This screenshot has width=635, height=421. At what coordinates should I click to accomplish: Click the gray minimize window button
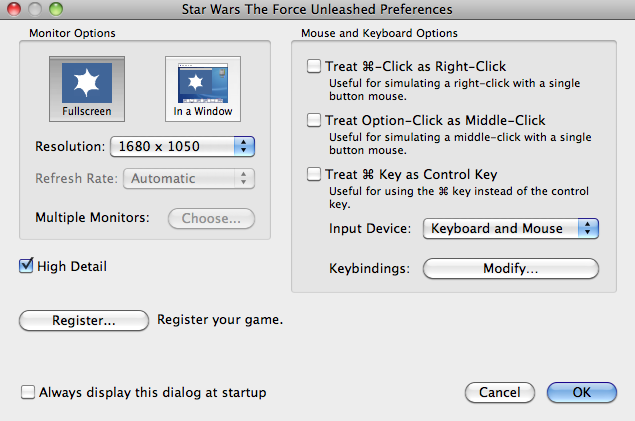(x=35, y=9)
